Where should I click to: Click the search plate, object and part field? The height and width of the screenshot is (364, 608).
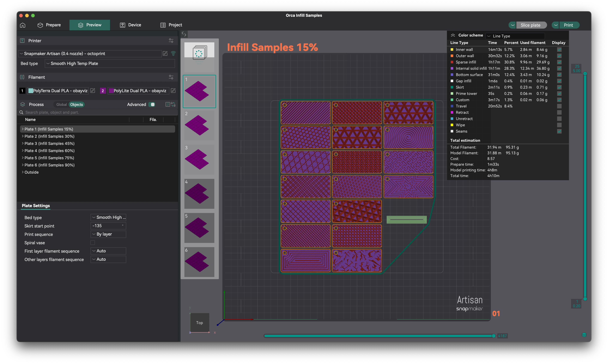click(x=98, y=112)
